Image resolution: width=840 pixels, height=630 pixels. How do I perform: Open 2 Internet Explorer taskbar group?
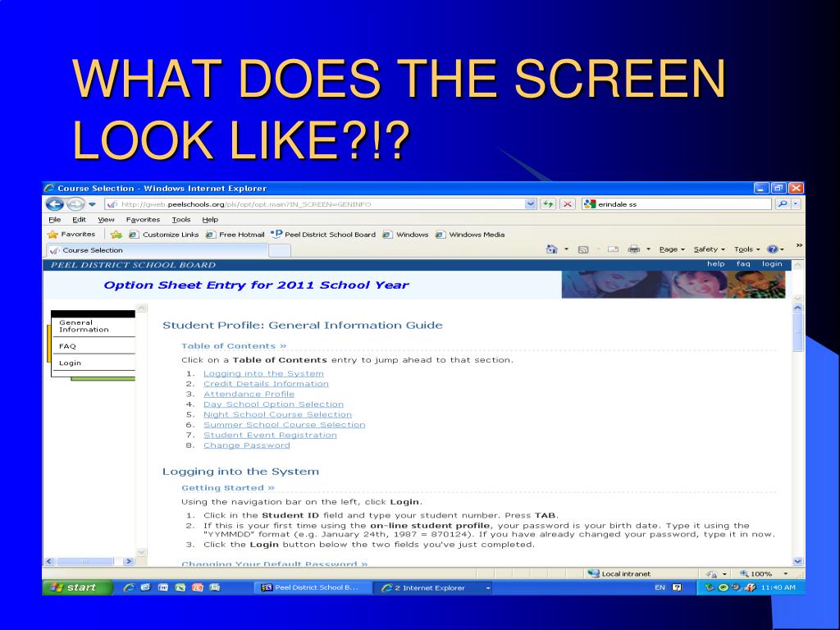(434, 587)
